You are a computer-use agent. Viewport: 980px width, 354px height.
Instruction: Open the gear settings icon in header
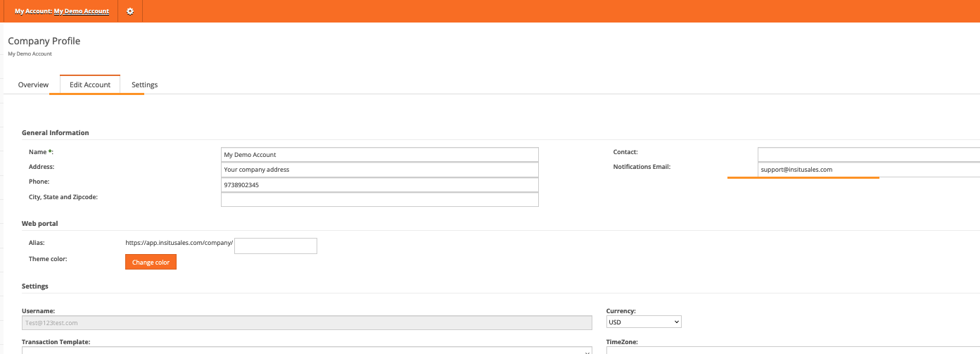[130, 11]
